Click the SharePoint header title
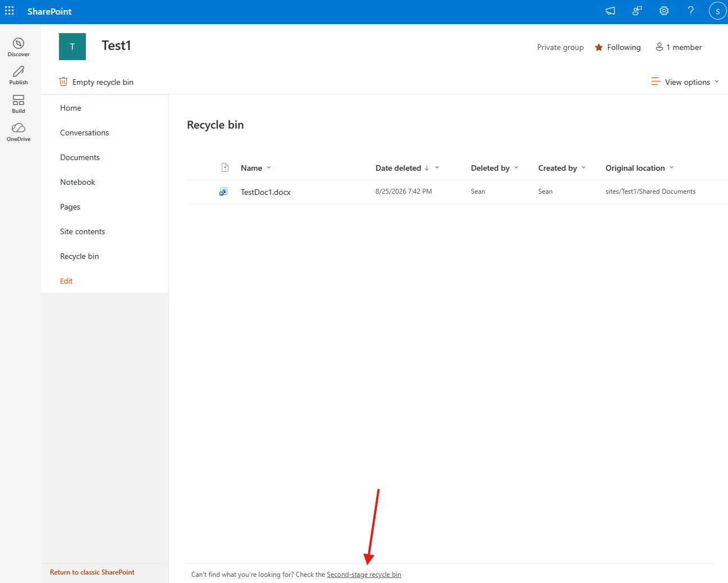The width and height of the screenshot is (728, 583). point(49,11)
